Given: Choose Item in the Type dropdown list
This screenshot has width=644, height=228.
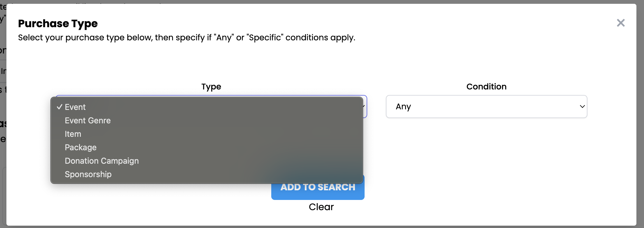Looking at the screenshot, I should pos(73,134).
